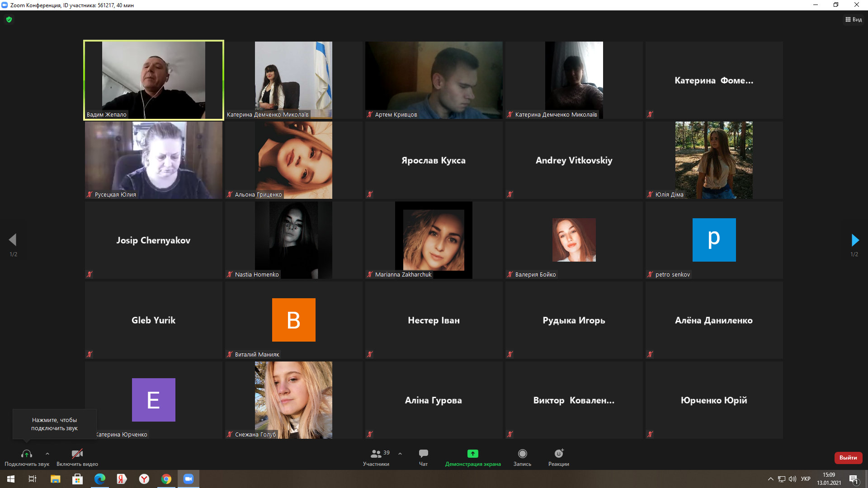Select Вадим Жепало video tile

[x=154, y=80]
